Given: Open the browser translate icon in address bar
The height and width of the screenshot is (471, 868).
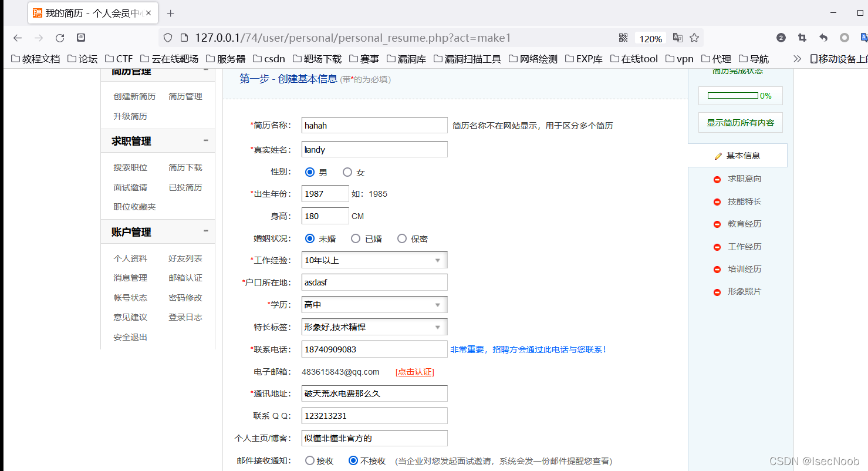Looking at the screenshot, I should 677,37.
